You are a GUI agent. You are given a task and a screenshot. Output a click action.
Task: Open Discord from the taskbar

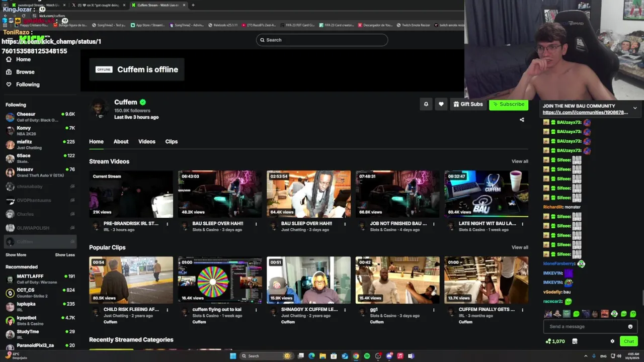pos(389,356)
